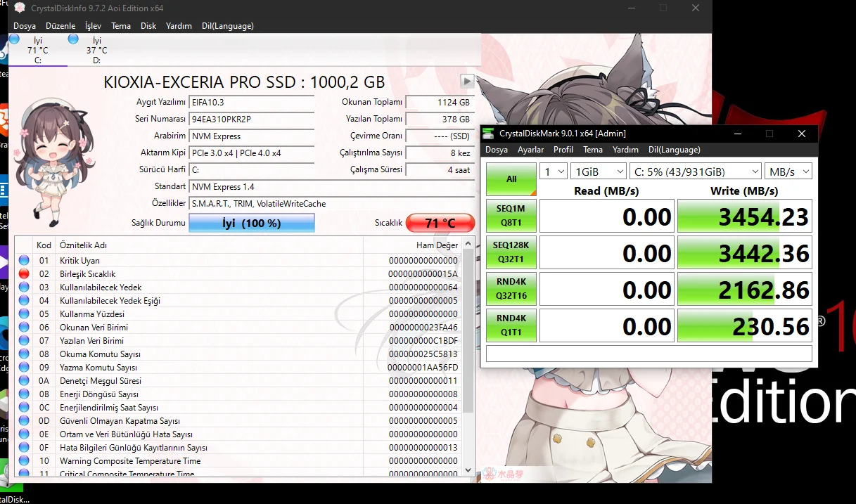Open Dosya menu in CrystalDiskMark
This screenshot has height=504, width=856.
[x=497, y=150]
